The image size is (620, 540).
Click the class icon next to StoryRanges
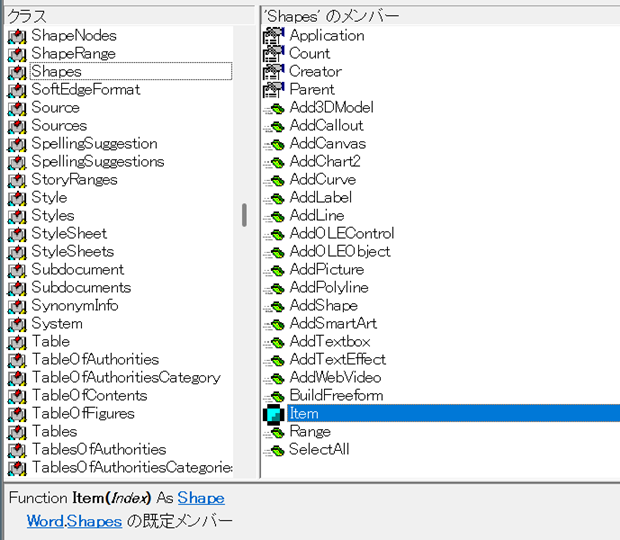click(x=17, y=180)
